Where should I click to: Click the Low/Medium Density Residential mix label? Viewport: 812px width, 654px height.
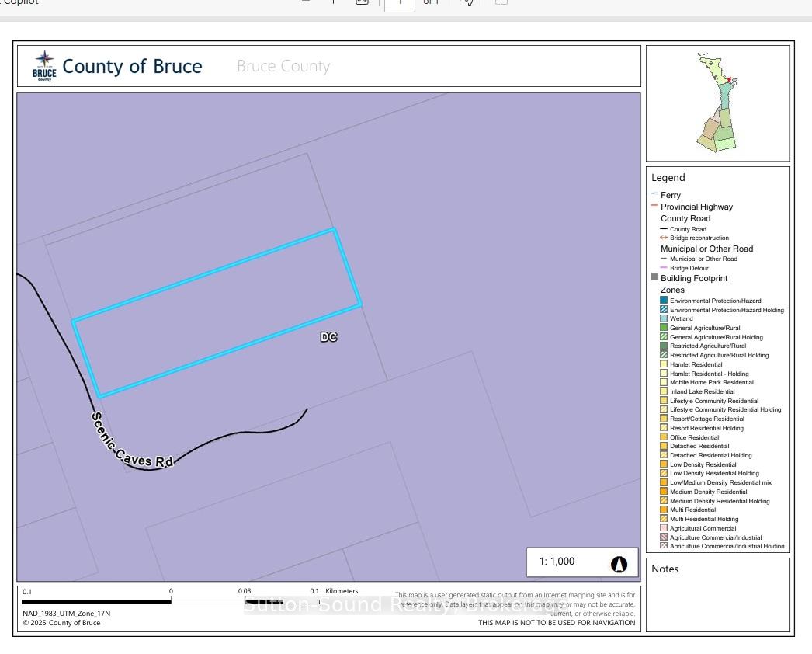[x=720, y=482]
